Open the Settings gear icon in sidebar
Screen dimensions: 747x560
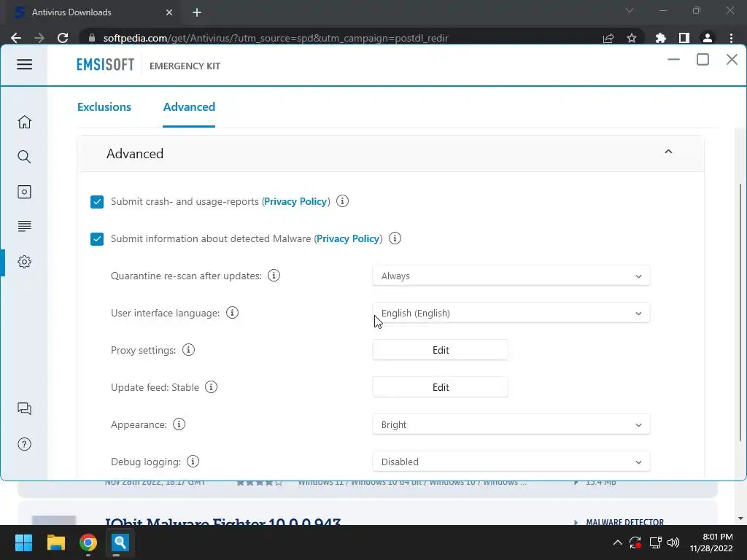point(24,262)
